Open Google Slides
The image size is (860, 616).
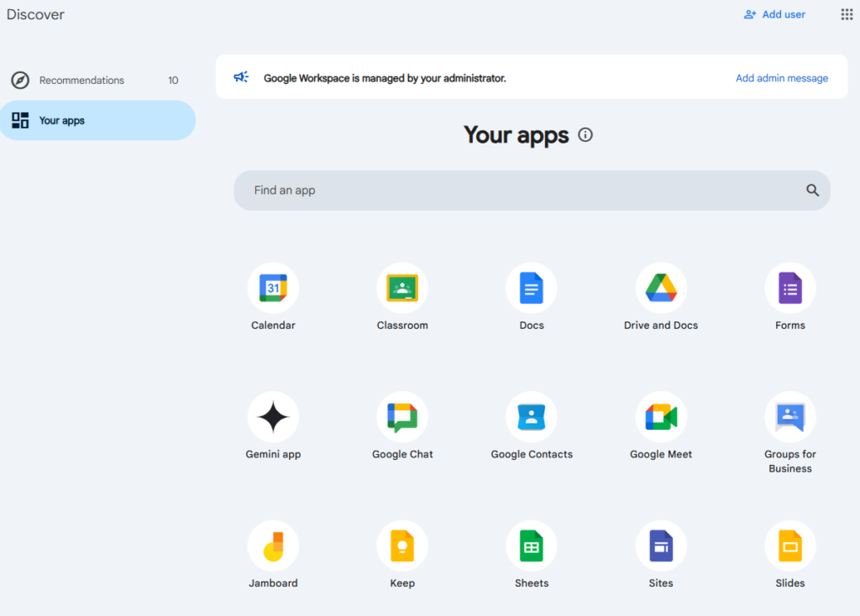pyautogui.click(x=789, y=546)
